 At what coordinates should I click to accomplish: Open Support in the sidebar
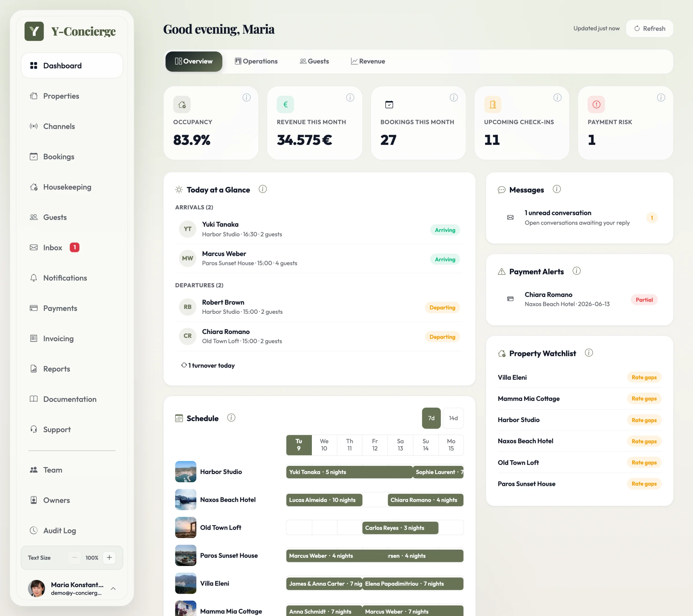(x=72, y=430)
